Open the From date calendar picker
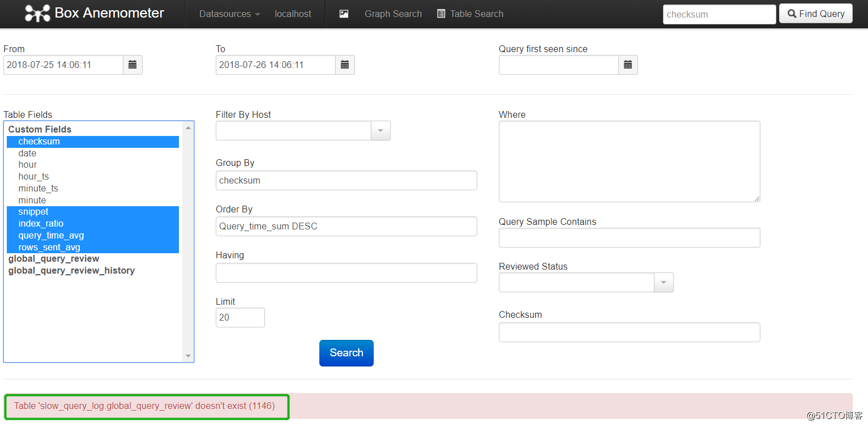Image resolution: width=868 pixels, height=426 pixels. tap(132, 65)
